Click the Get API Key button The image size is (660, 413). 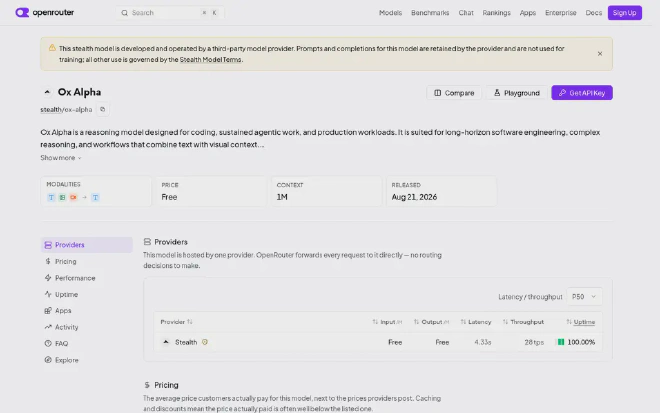[x=582, y=93]
